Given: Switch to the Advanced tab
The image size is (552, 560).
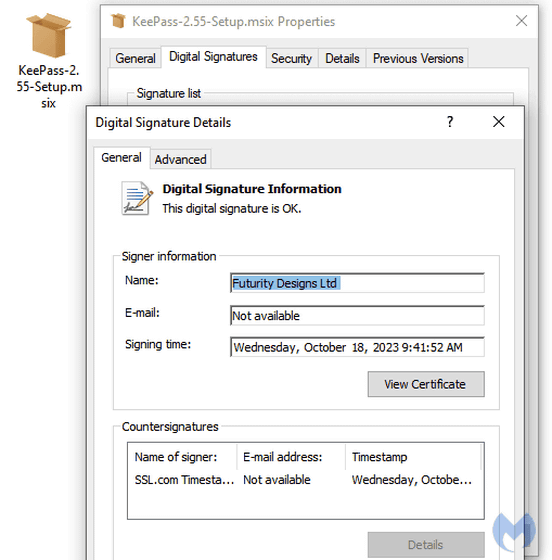Looking at the screenshot, I should pyautogui.click(x=180, y=159).
